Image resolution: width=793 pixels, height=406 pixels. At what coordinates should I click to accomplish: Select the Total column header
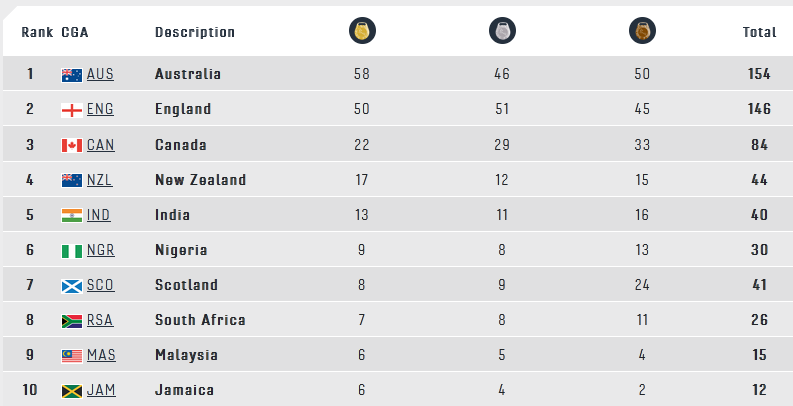click(x=759, y=32)
